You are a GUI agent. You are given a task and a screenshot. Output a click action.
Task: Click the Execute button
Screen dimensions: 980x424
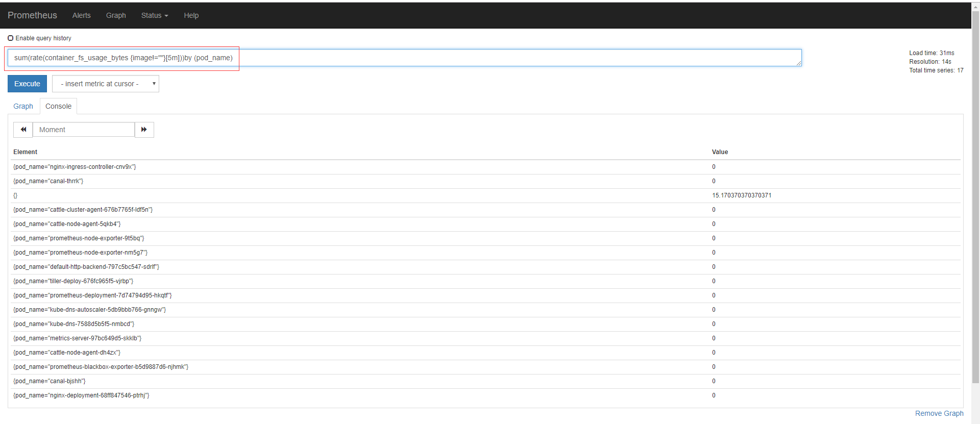[x=27, y=83]
